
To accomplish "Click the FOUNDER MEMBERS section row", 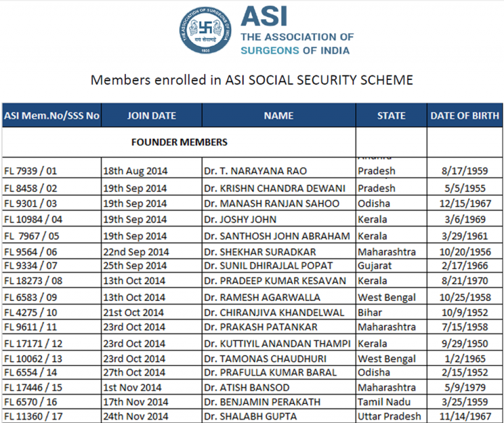I will click(179, 142).
